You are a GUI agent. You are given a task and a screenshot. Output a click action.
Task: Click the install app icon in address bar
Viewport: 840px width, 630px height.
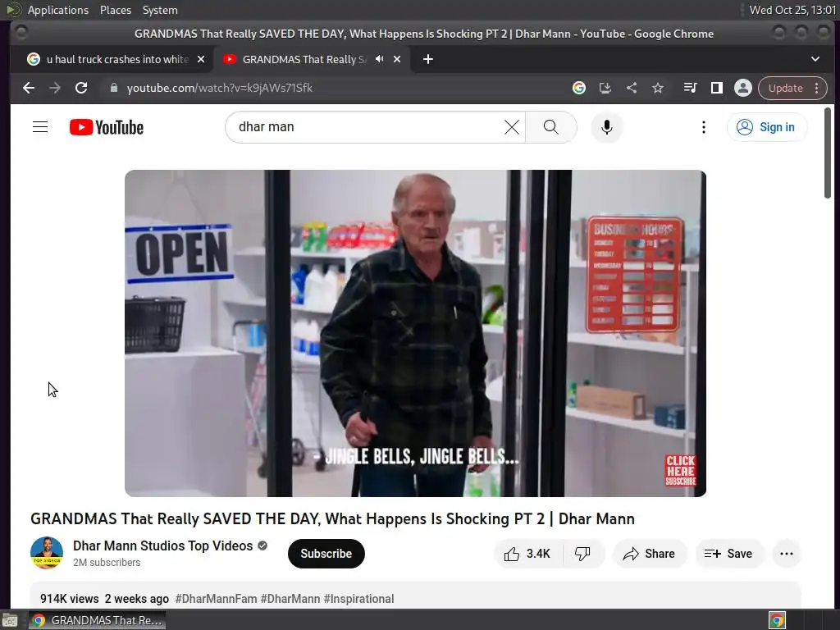pyautogui.click(x=605, y=88)
